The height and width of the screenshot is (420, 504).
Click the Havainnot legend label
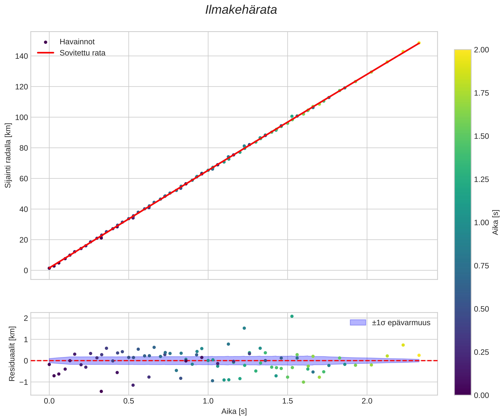77,42
